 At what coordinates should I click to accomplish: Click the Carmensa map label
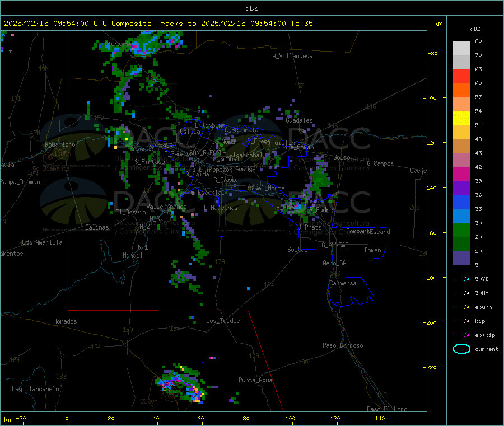coord(343,283)
